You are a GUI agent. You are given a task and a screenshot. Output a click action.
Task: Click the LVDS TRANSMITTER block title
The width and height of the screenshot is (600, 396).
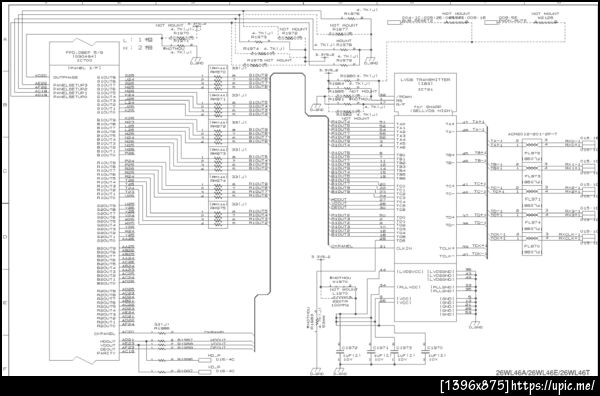[x=425, y=80]
